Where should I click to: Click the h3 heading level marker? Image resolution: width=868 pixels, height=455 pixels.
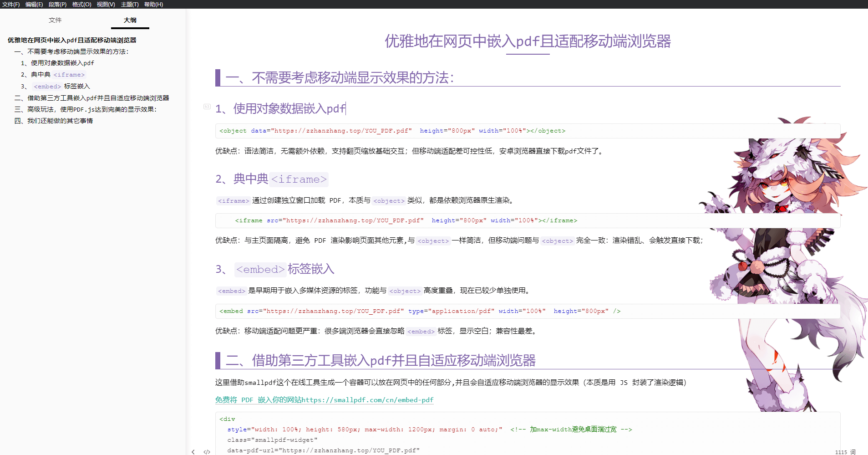pyautogui.click(x=207, y=107)
